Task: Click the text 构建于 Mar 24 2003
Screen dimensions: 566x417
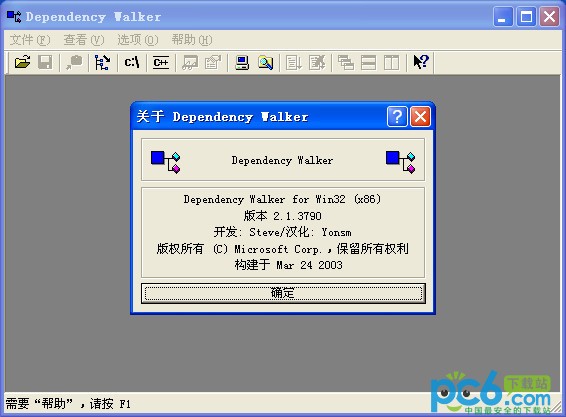Action: coord(288,265)
